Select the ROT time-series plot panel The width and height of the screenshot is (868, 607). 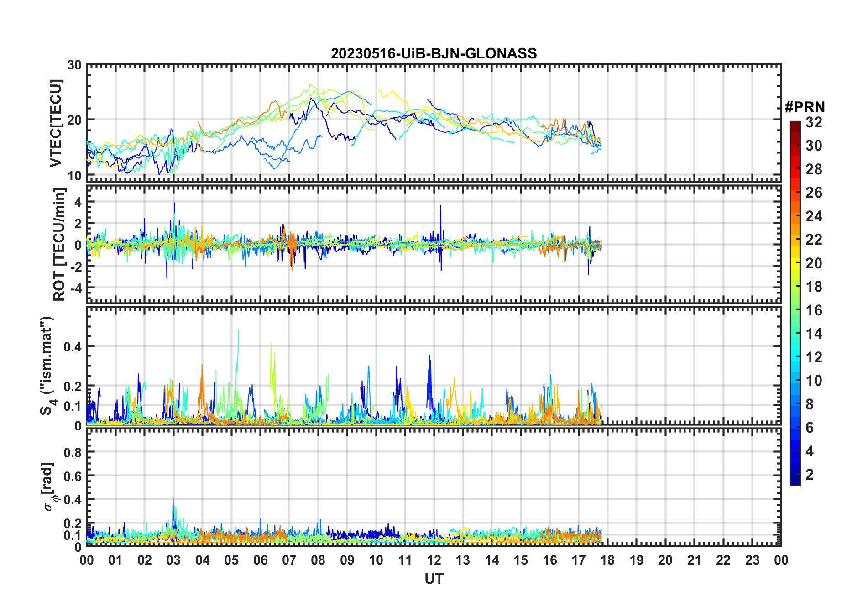(434, 244)
